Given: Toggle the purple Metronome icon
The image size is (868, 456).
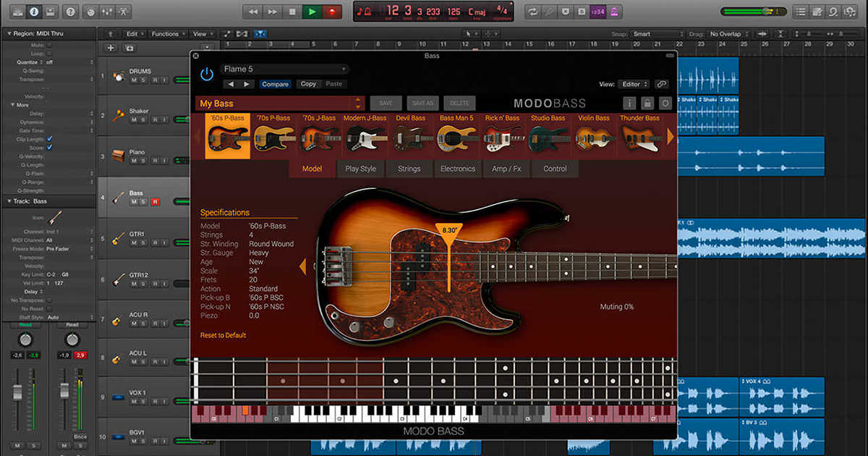Looking at the screenshot, I should click(614, 12).
